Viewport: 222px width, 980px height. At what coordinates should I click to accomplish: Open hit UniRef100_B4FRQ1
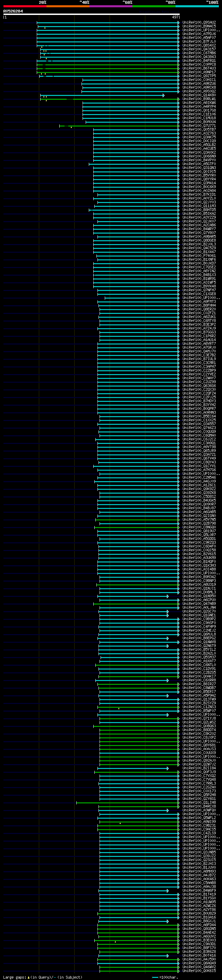click(x=199, y=60)
